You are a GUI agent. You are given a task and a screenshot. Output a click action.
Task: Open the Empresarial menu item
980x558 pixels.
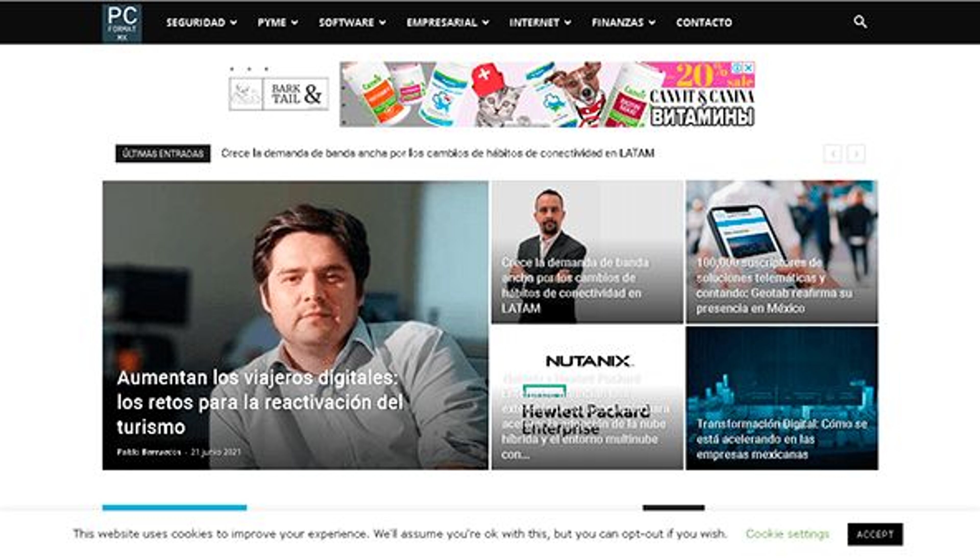tap(448, 23)
